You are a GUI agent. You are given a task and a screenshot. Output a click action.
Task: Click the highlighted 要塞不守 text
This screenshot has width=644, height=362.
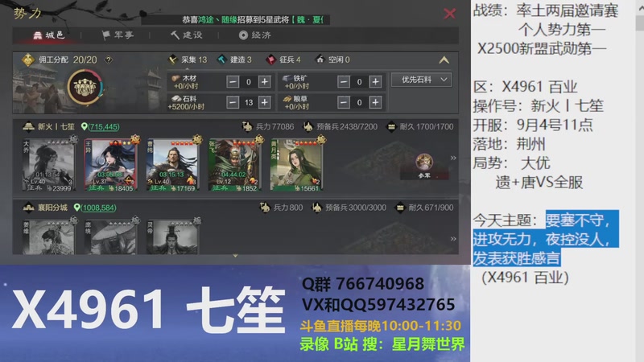pos(579,220)
